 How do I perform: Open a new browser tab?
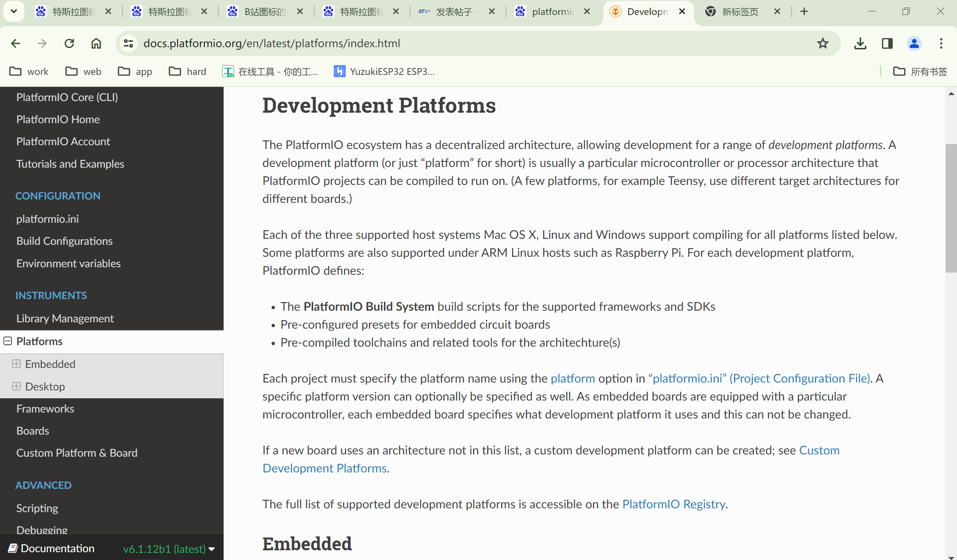point(804,12)
